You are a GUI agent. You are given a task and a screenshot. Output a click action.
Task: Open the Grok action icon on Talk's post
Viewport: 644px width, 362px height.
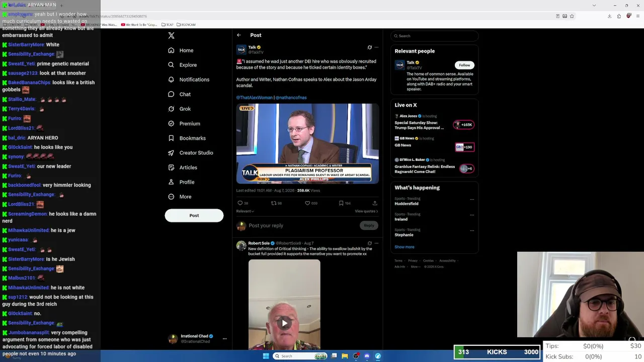[370, 47]
